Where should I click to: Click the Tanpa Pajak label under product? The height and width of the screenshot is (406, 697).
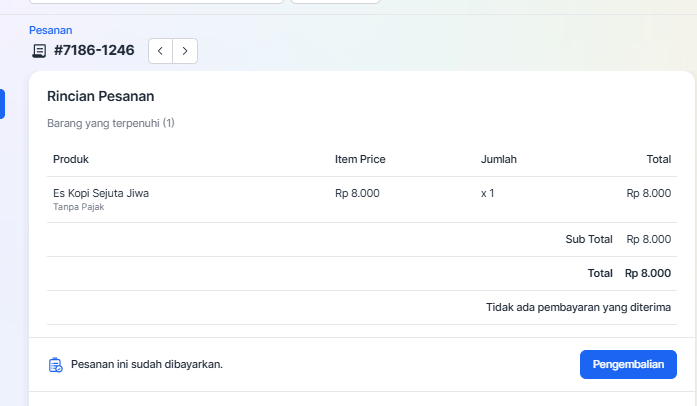[78, 207]
